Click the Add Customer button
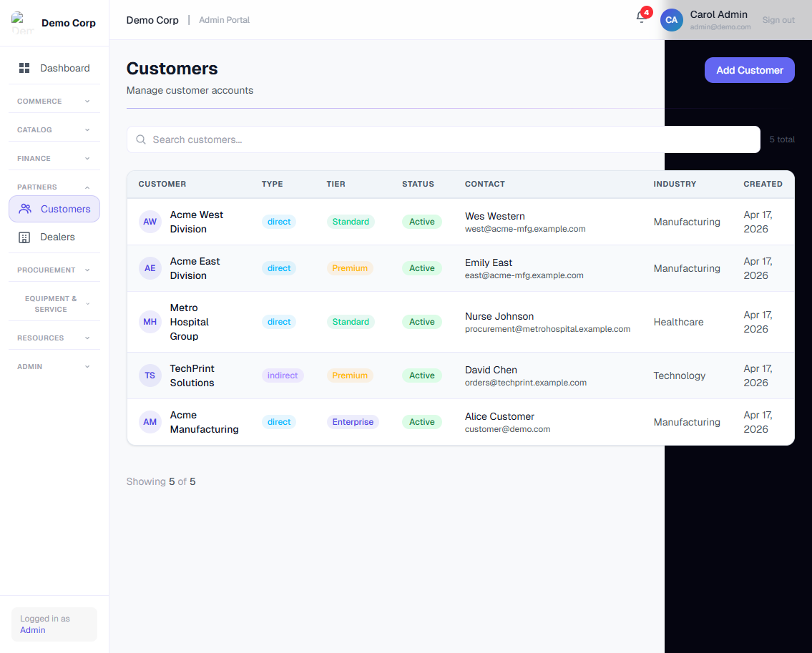 click(749, 70)
